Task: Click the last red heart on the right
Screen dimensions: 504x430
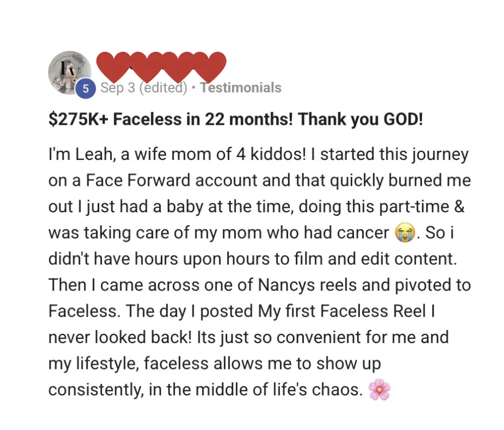Action: (x=210, y=66)
